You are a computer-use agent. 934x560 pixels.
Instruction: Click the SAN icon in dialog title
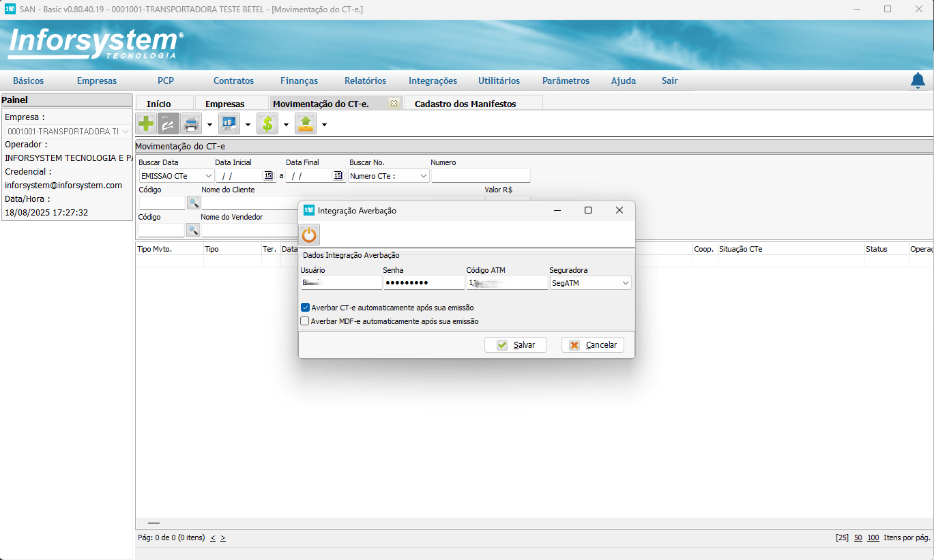click(x=309, y=210)
